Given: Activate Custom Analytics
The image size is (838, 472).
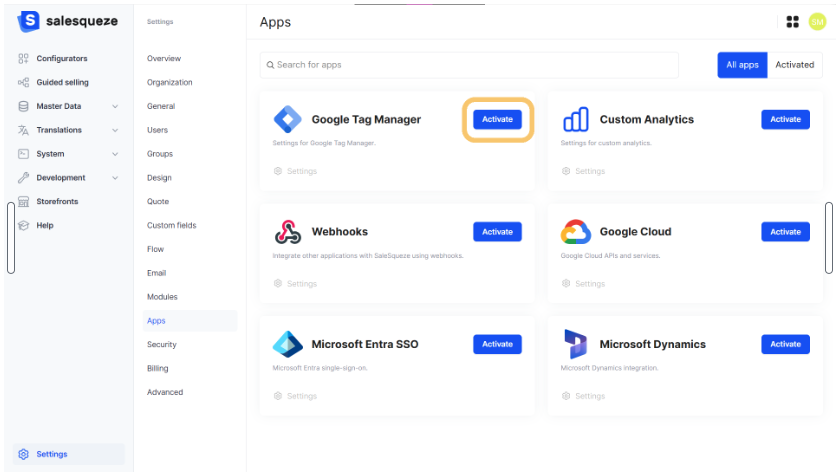Looking at the screenshot, I should [x=786, y=119].
